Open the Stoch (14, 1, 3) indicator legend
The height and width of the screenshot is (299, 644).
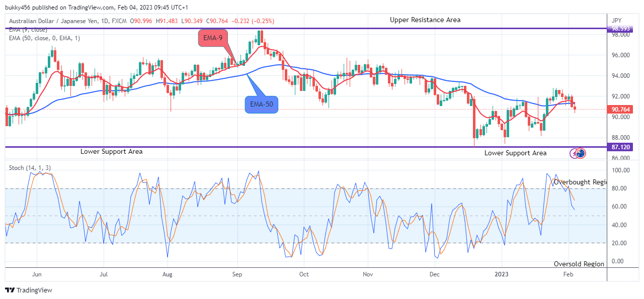click(30, 168)
